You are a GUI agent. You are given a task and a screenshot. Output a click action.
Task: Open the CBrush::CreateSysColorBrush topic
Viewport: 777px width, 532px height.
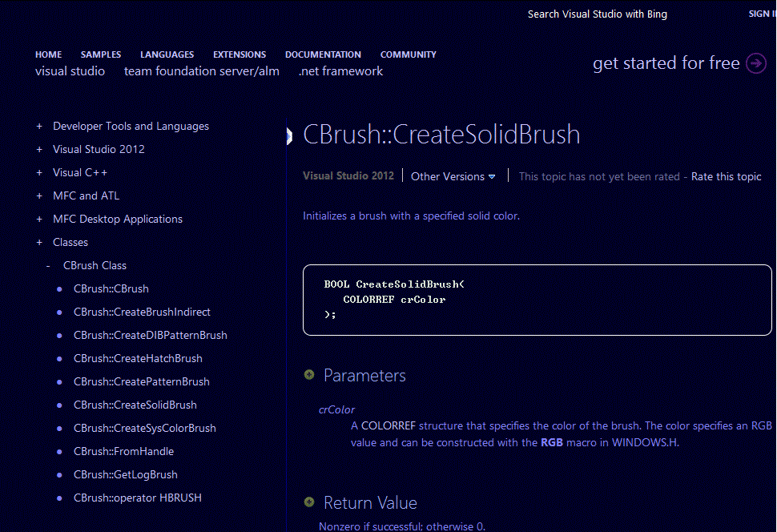pos(145,429)
